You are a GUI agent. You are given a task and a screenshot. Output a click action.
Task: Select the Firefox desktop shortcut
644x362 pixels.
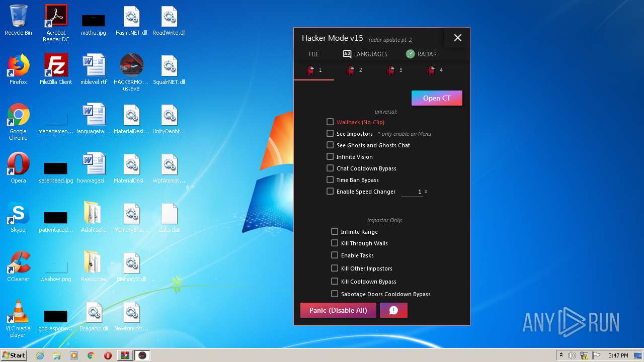[x=18, y=69]
